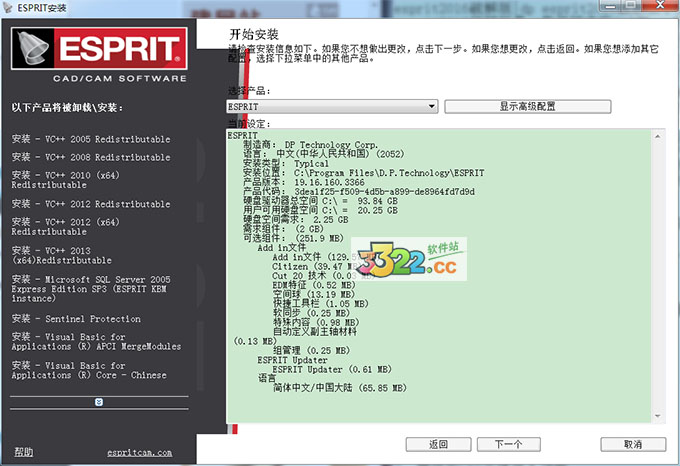Select the VC++ 2012 Redistributable entry
The image size is (680, 466).
pyautogui.click(x=91, y=204)
